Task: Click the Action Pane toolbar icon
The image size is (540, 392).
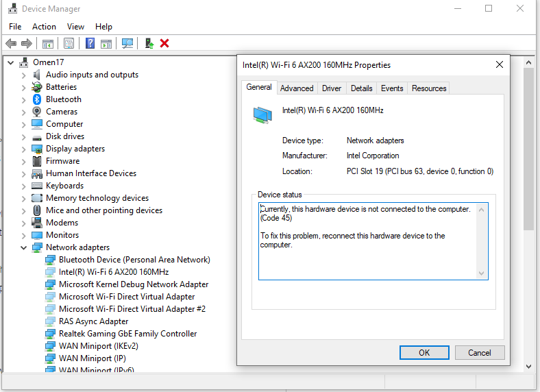Action: 106,44
